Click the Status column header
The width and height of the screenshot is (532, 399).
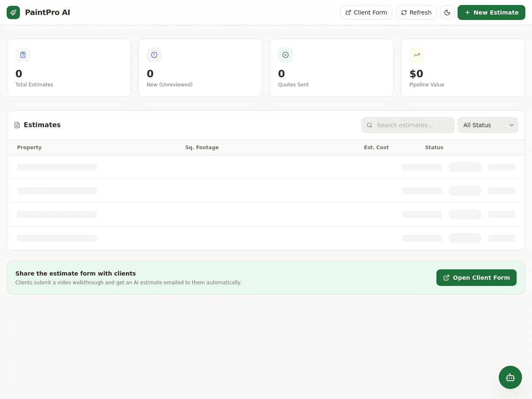point(434,148)
